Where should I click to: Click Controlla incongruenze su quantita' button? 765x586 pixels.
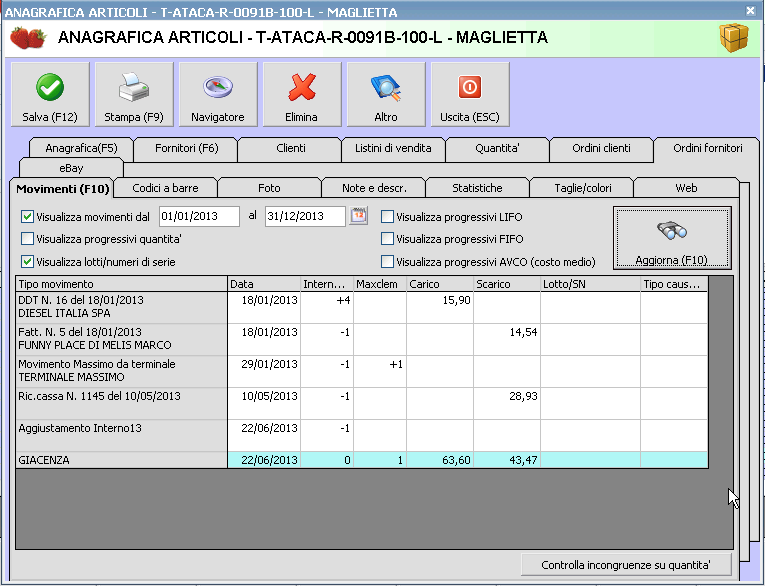click(625, 565)
